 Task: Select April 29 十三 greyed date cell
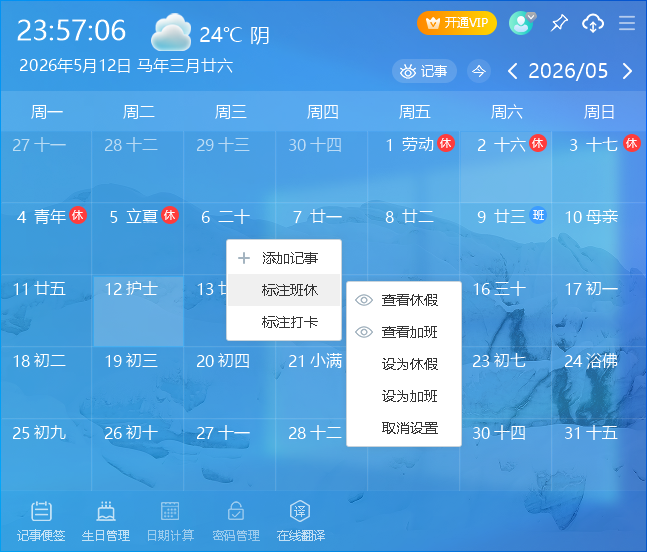point(230,167)
